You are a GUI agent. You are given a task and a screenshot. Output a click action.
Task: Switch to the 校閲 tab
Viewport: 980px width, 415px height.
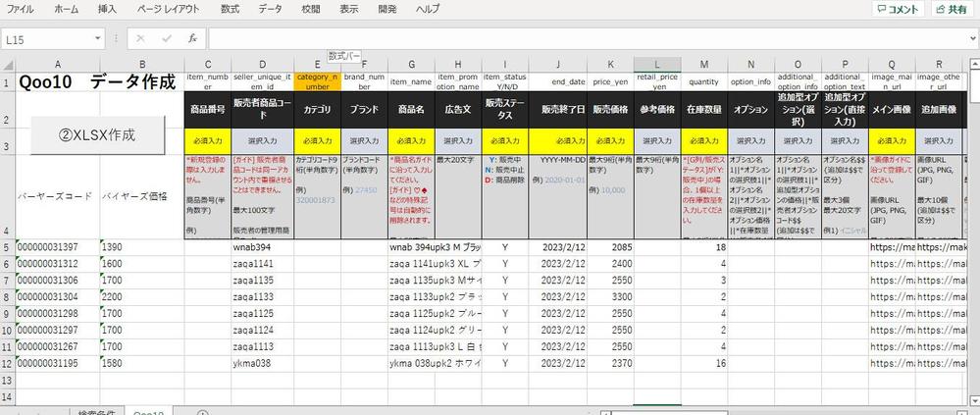pyautogui.click(x=311, y=10)
